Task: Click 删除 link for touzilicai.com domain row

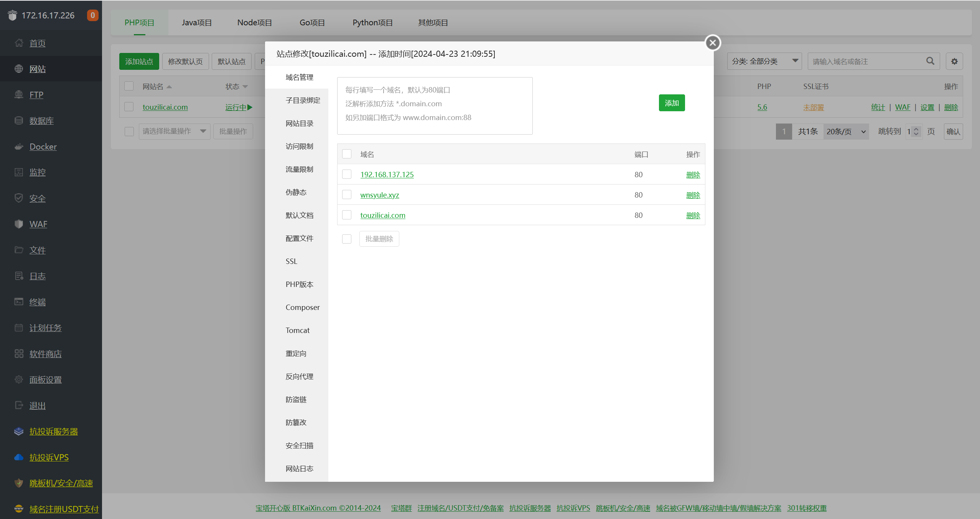Action: (x=693, y=216)
